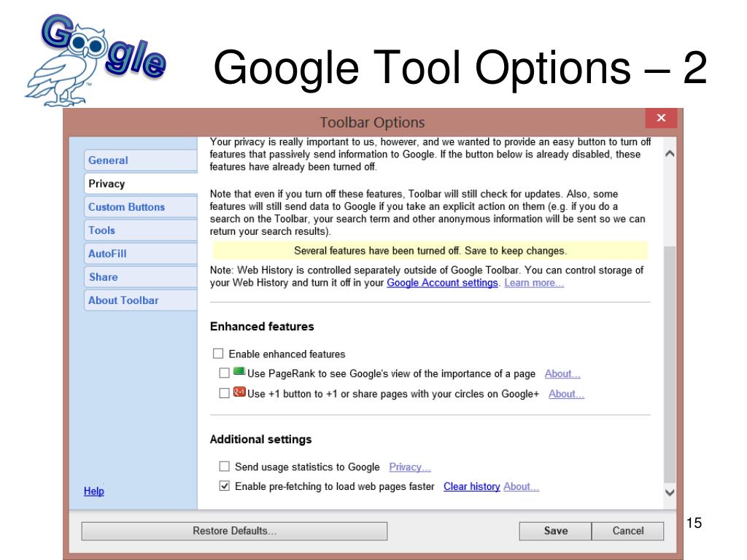
Task: Open the Help link in sidebar
Action: (x=94, y=491)
